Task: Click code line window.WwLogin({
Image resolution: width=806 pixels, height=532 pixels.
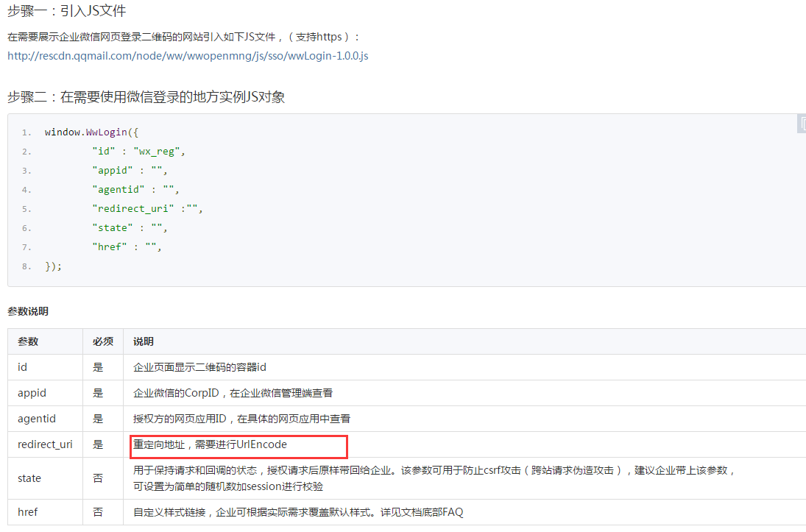Action: coord(91,132)
